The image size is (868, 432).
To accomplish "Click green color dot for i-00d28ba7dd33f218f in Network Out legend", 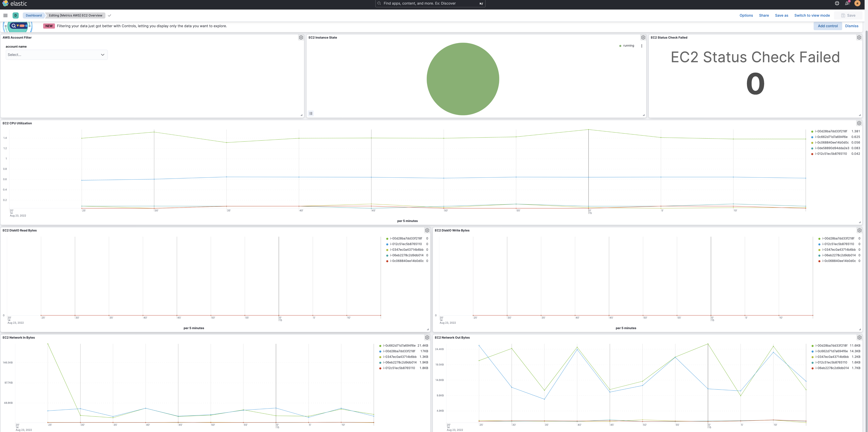I will point(812,346).
